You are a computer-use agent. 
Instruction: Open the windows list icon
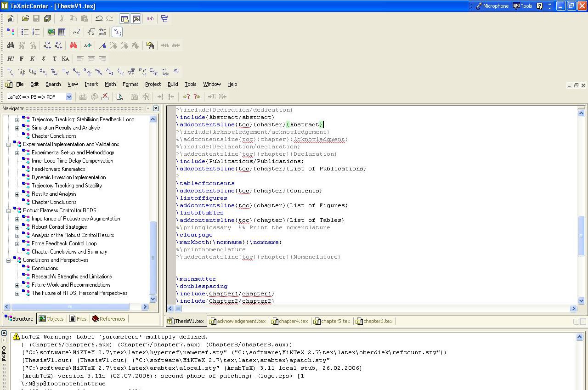[164, 19]
